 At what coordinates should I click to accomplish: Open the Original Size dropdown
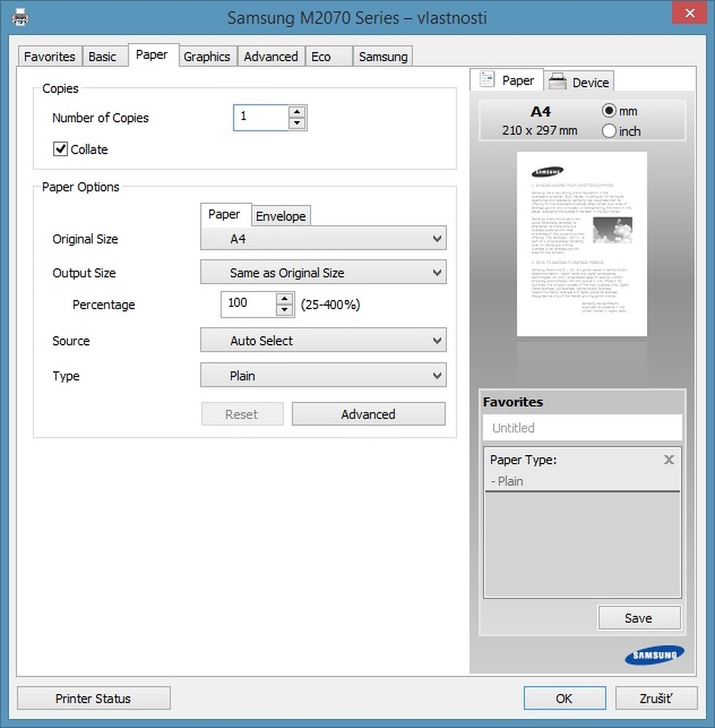[x=323, y=238]
